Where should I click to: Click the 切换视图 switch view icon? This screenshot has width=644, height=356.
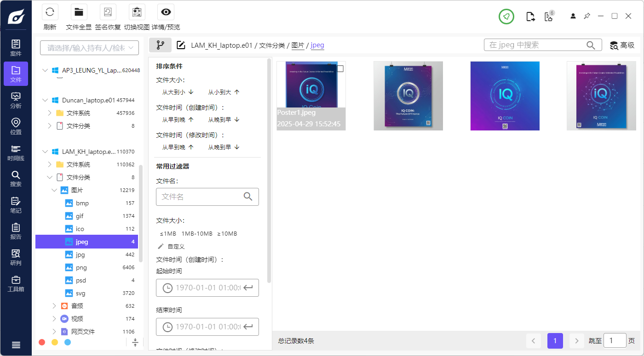(137, 12)
